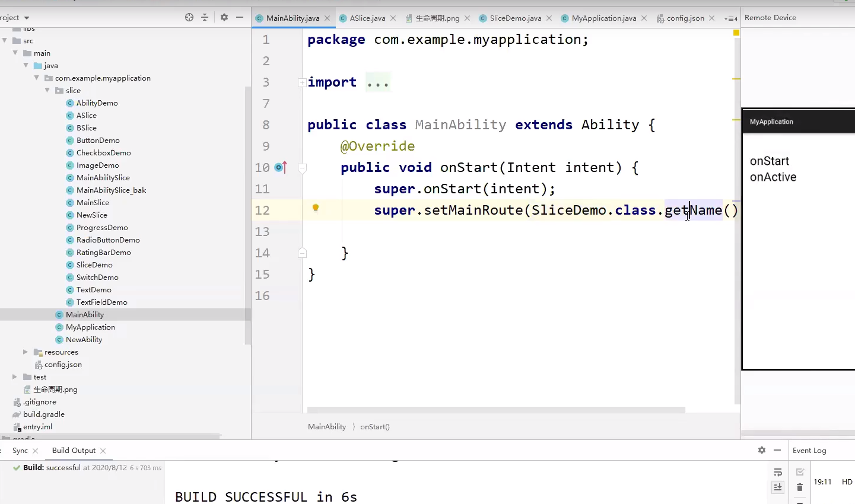This screenshot has width=855, height=504.
Task: Expand the resources folder
Action: 26,352
